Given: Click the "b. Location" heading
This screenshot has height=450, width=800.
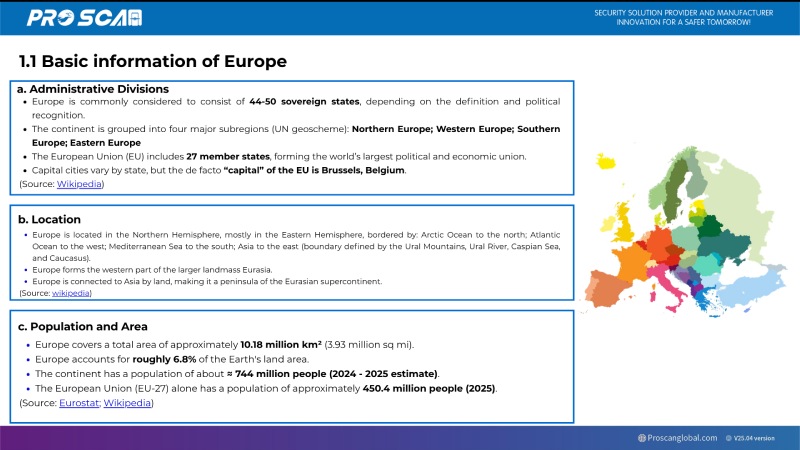Looking at the screenshot, I should coord(49,219).
